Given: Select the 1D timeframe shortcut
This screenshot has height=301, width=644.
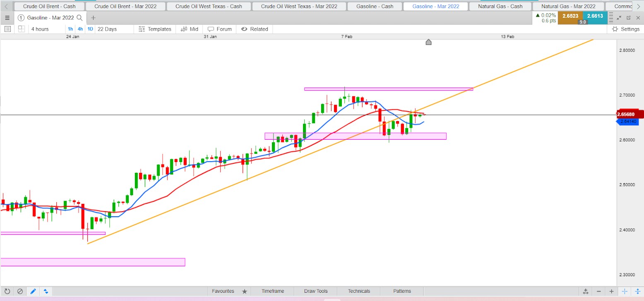Looking at the screenshot, I should (90, 29).
